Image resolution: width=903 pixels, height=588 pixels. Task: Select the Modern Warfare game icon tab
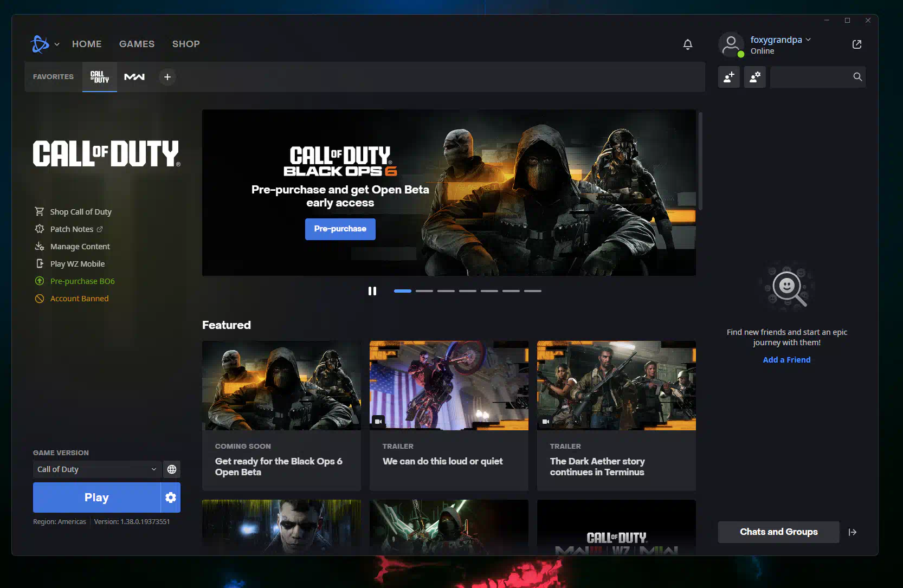[x=134, y=77]
